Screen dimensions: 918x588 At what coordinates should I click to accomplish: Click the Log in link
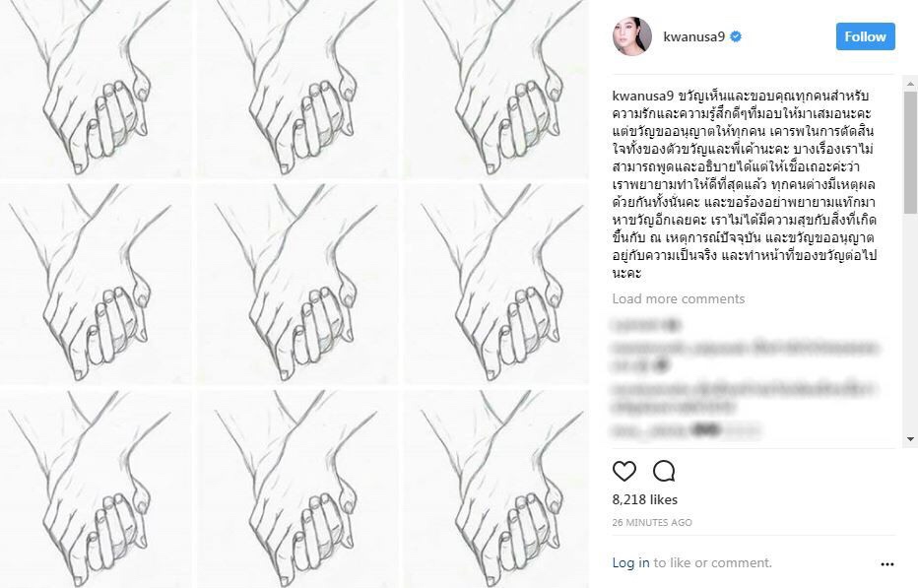point(630,562)
